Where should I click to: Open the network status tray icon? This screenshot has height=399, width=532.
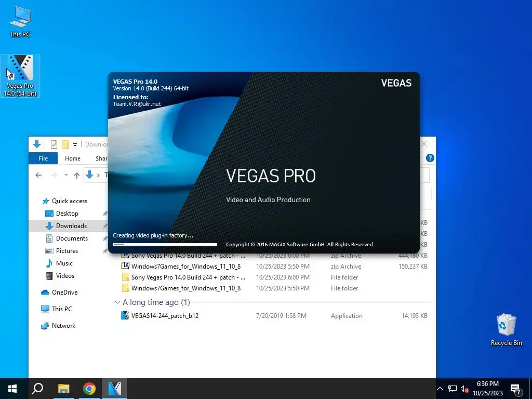click(453, 389)
